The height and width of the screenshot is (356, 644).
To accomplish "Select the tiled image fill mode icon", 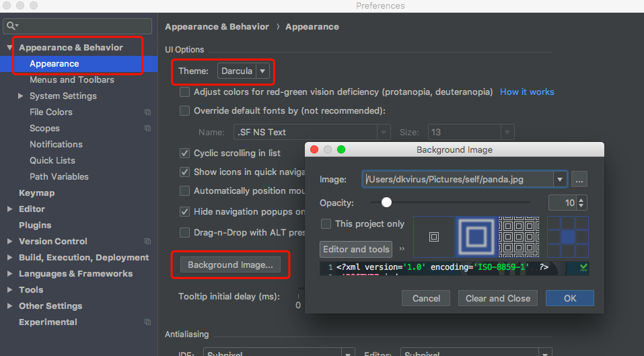I will click(x=519, y=237).
